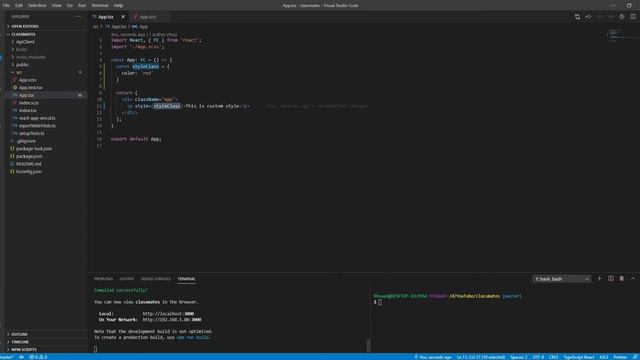Switch to the Problems panel tab

coord(103,279)
